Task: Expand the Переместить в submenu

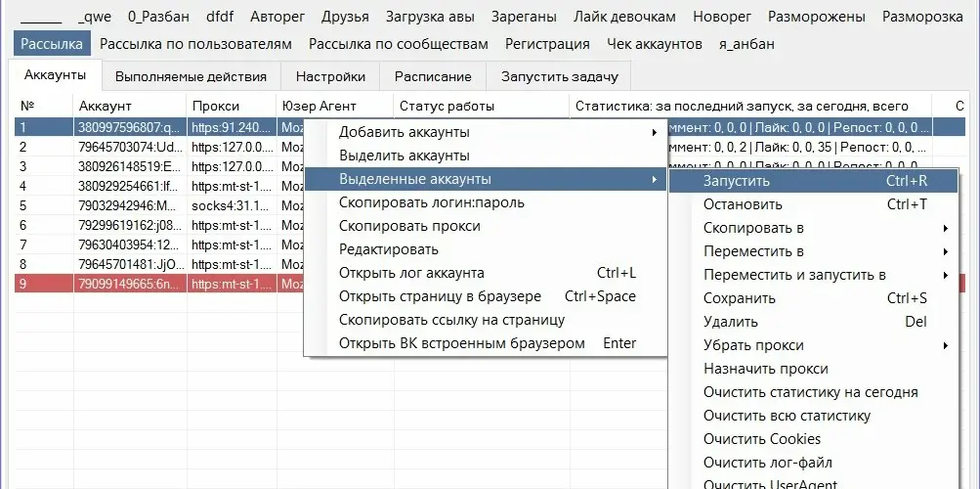Action: (814, 251)
